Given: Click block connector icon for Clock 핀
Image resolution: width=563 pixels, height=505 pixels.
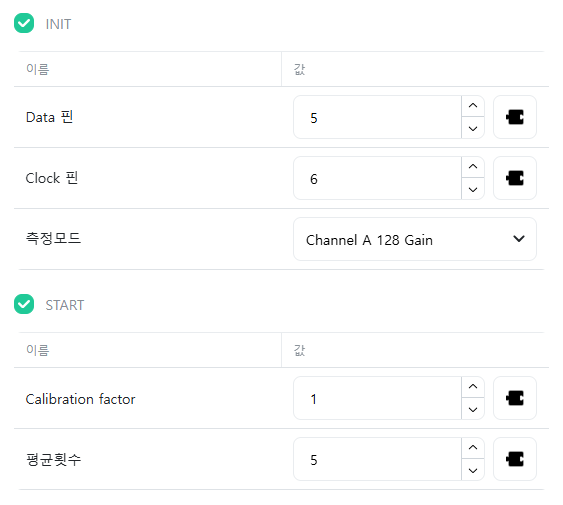Looking at the screenshot, I should [x=515, y=178].
